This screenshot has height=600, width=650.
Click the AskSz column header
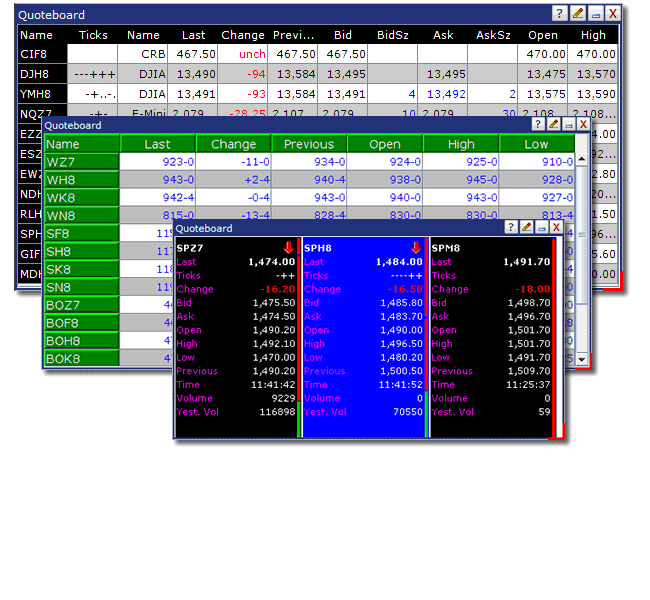(493, 35)
